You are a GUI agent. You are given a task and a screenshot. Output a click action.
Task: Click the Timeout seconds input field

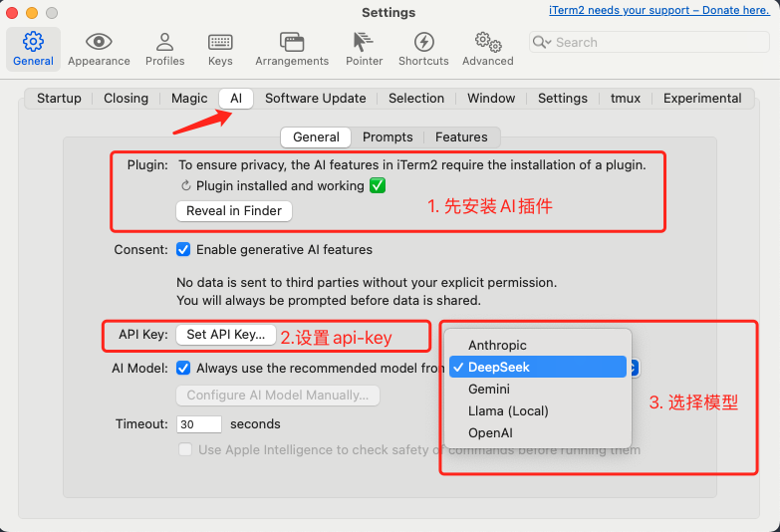tap(199, 424)
